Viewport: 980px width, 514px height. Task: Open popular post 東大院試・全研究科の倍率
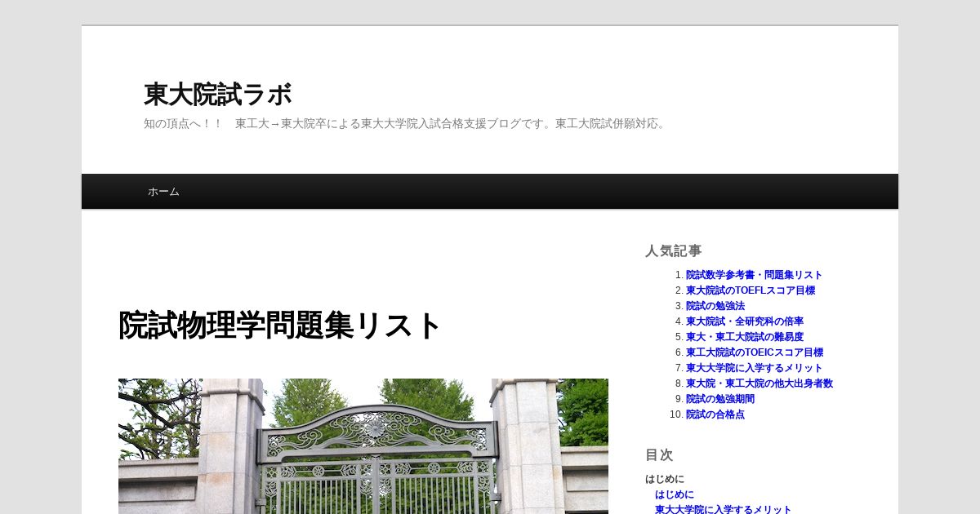[x=745, y=321]
